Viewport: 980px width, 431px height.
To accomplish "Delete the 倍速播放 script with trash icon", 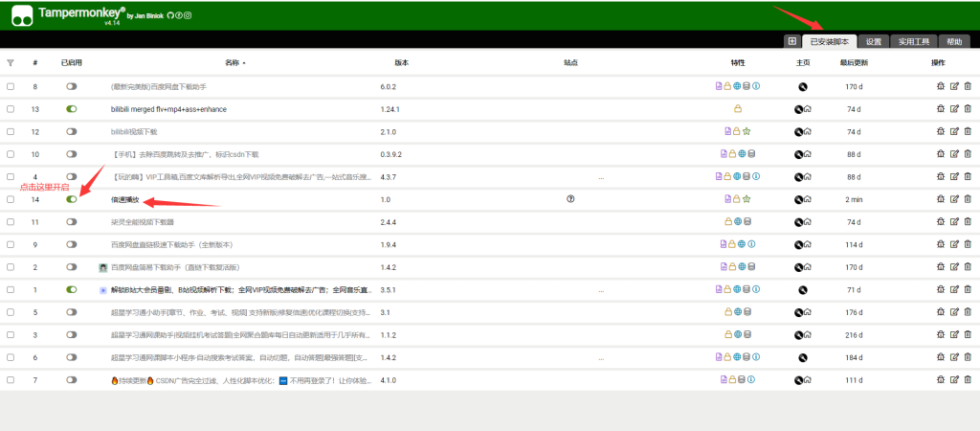I will pos(968,199).
